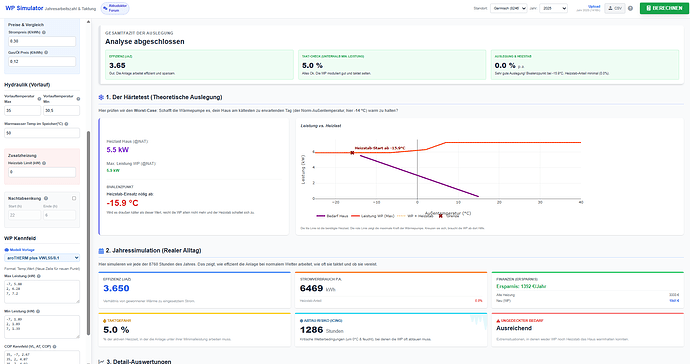The image size is (690, 364).
Task: Click info icon next to Heizstab Limit
Action: [44, 163]
